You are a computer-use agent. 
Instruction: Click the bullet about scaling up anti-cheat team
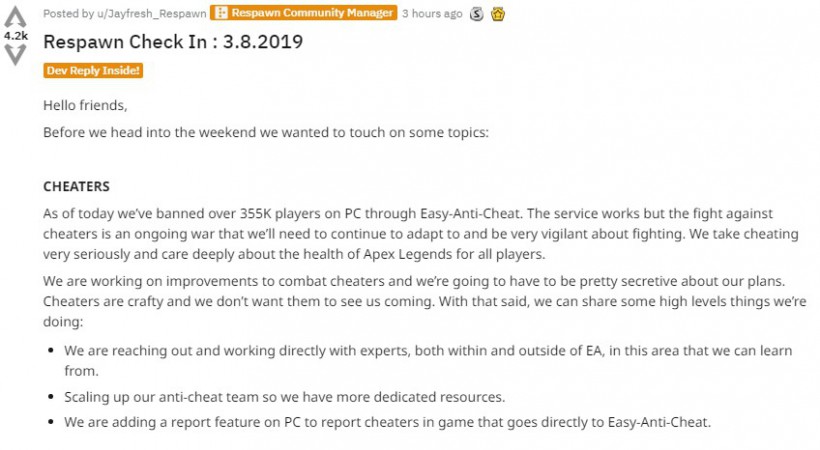coord(284,396)
